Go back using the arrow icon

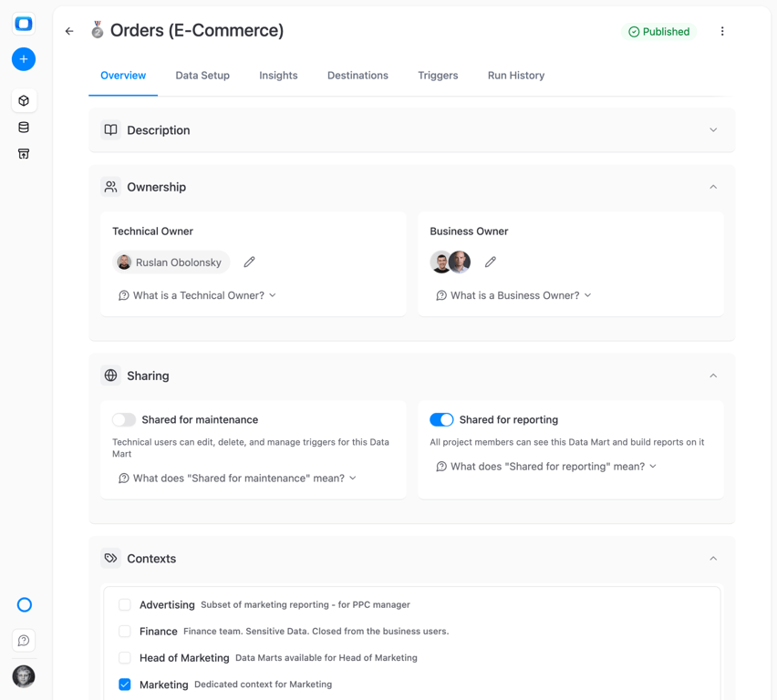(x=69, y=31)
